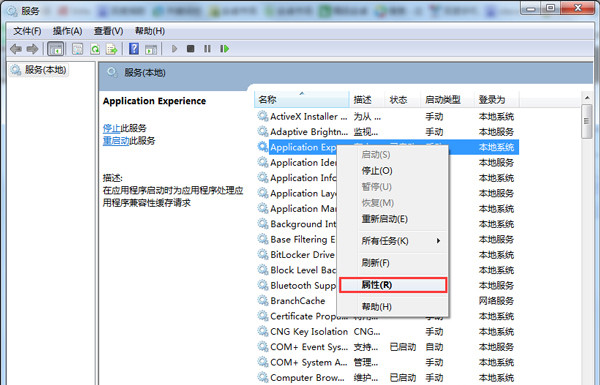This screenshot has width=600, height=385.
Task: Sort by the 启动类型 column header
Action: point(447,100)
